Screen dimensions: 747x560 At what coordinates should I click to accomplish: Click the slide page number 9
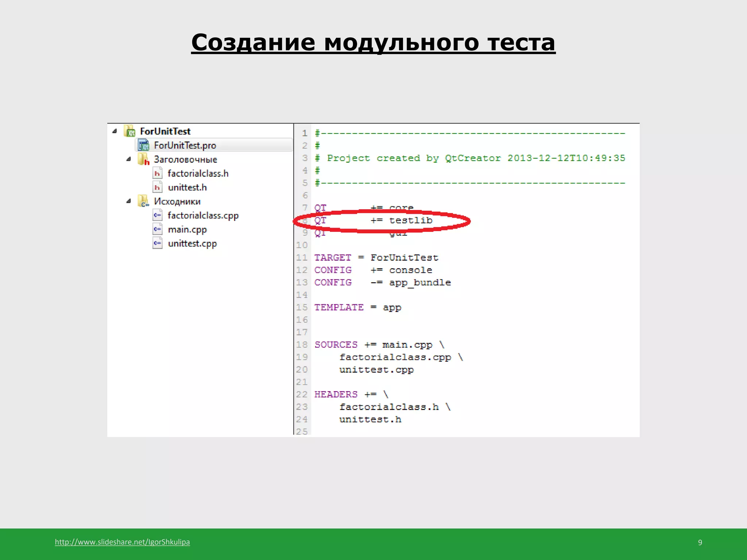click(700, 542)
